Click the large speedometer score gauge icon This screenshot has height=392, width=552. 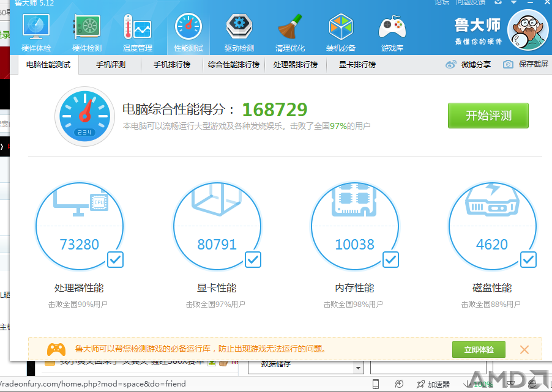[x=85, y=116]
